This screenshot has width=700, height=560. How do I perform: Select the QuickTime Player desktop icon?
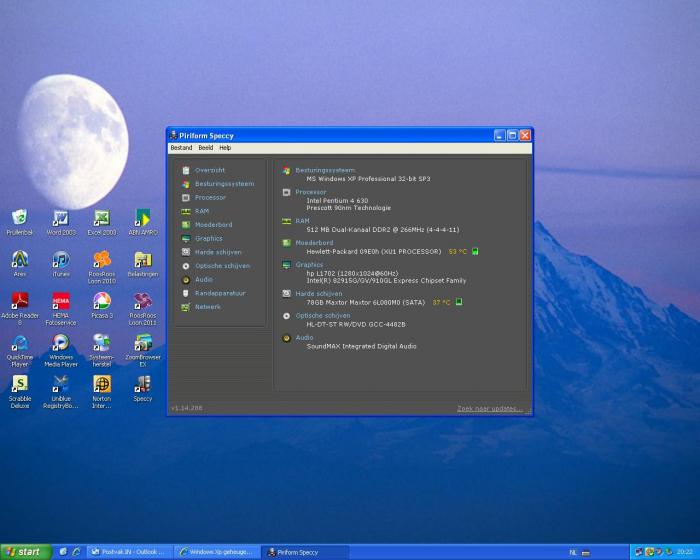(20, 351)
